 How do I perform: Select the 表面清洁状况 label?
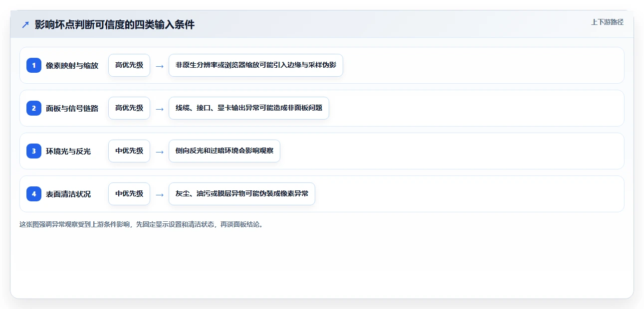click(68, 194)
